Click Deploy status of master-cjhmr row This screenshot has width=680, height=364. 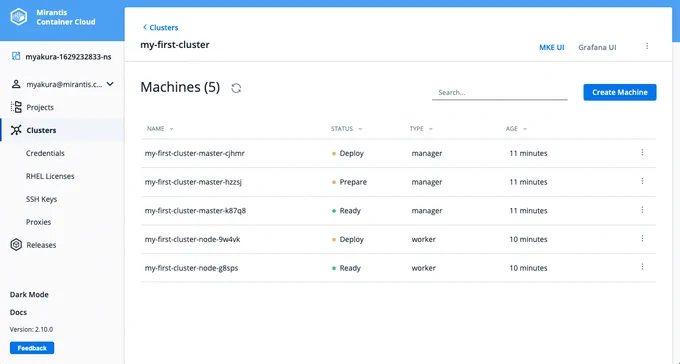352,153
